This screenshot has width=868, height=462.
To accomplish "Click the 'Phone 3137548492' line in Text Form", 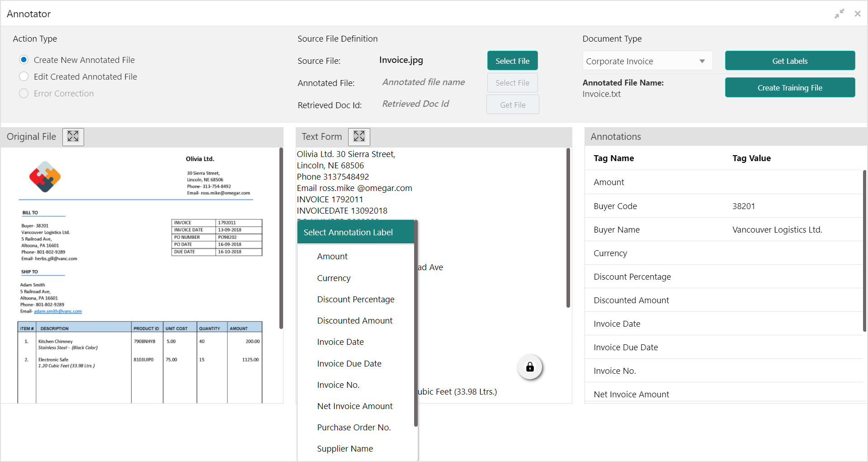I will pos(333,176).
